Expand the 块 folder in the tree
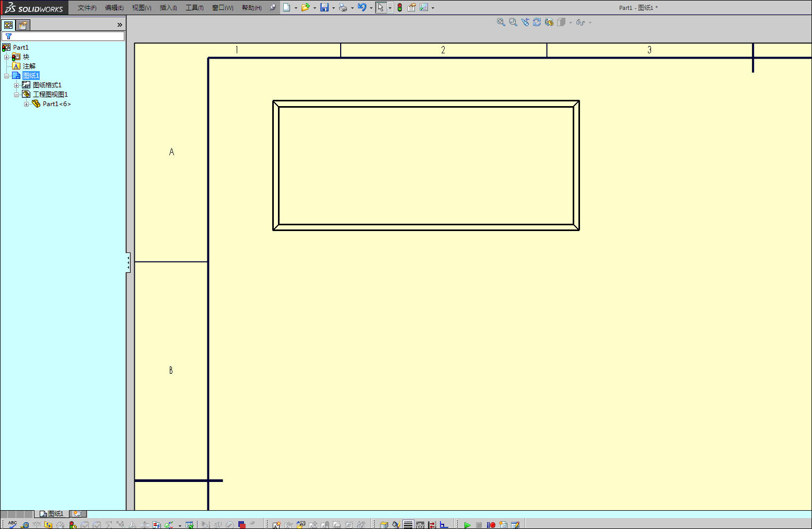This screenshot has height=529, width=812. tap(6, 57)
